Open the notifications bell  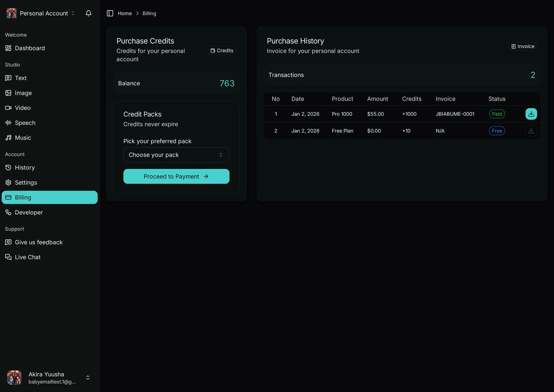[x=88, y=13]
